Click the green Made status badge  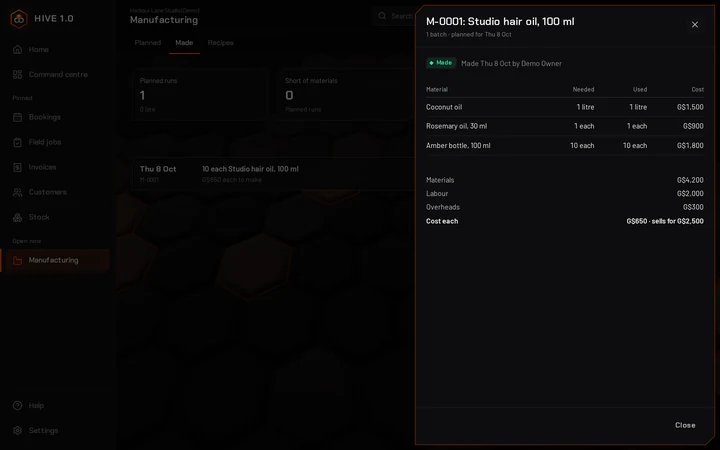441,63
